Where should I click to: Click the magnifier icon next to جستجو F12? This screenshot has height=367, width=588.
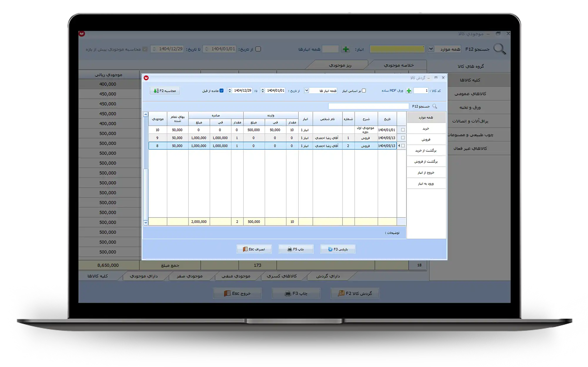tap(435, 106)
